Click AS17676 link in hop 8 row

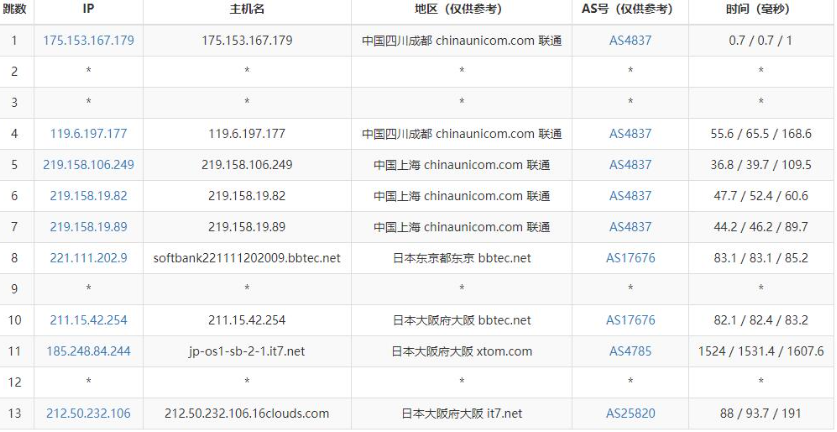(x=630, y=258)
